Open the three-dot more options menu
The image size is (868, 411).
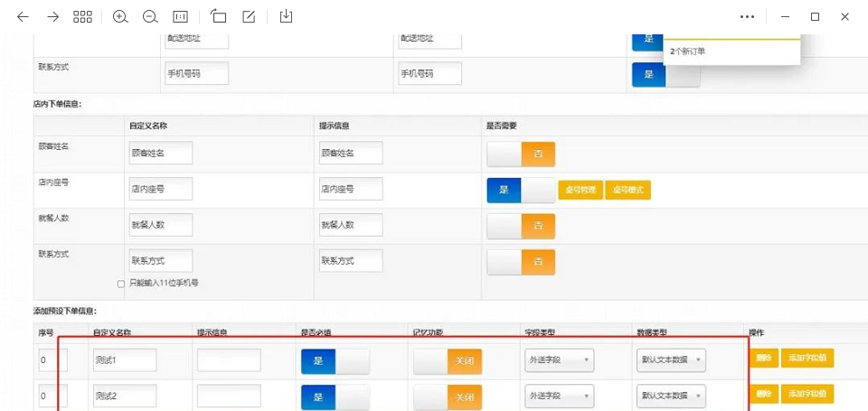[x=747, y=16]
